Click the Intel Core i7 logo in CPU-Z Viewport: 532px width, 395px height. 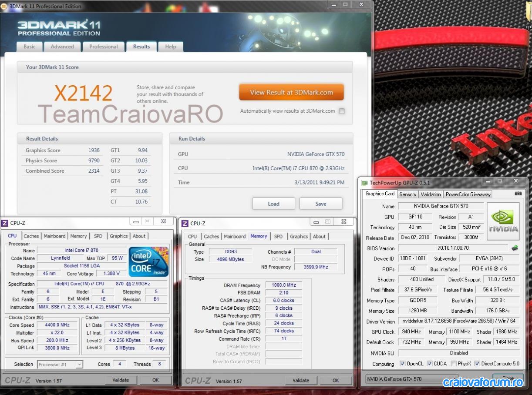(148, 261)
